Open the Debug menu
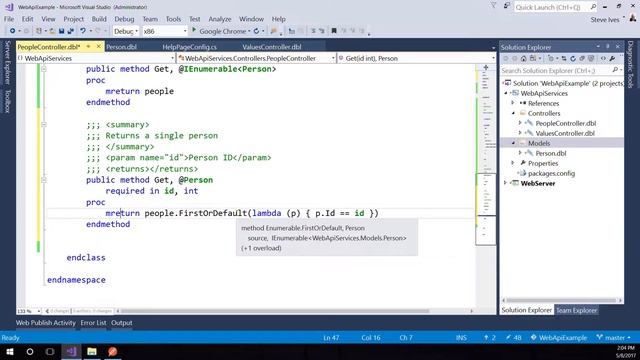This screenshot has width=640, height=360. pyautogui.click(x=124, y=19)
